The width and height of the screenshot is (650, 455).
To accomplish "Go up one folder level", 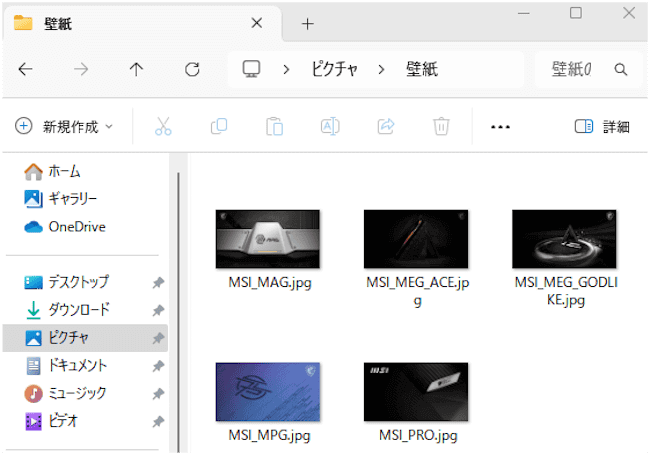I will click(136, 69).
